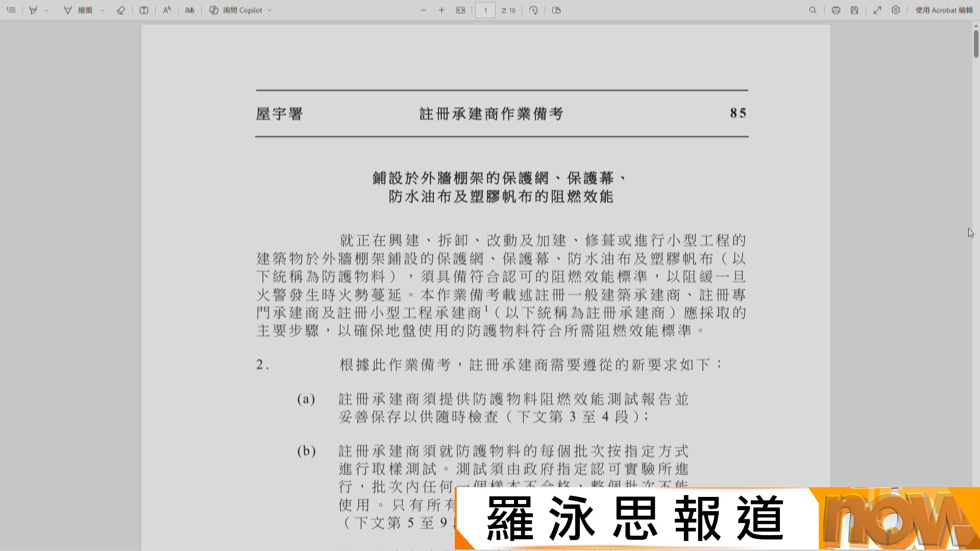Viewport: 980px width, 551px height.
Task: Zoom out with the minus button
Action: (x=424, y=10)
